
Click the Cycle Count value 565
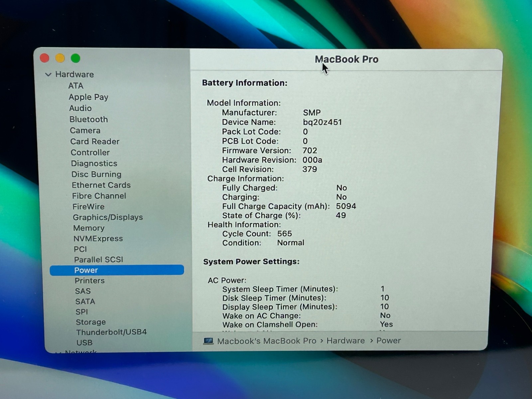[285, 234]
